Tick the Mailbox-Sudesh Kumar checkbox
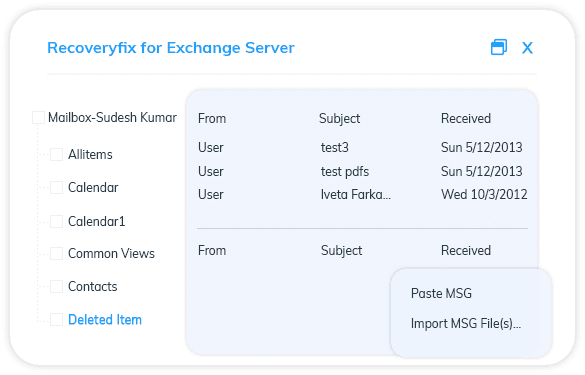Viewport: 585px width, 375px height. click(x=38, y=117)
